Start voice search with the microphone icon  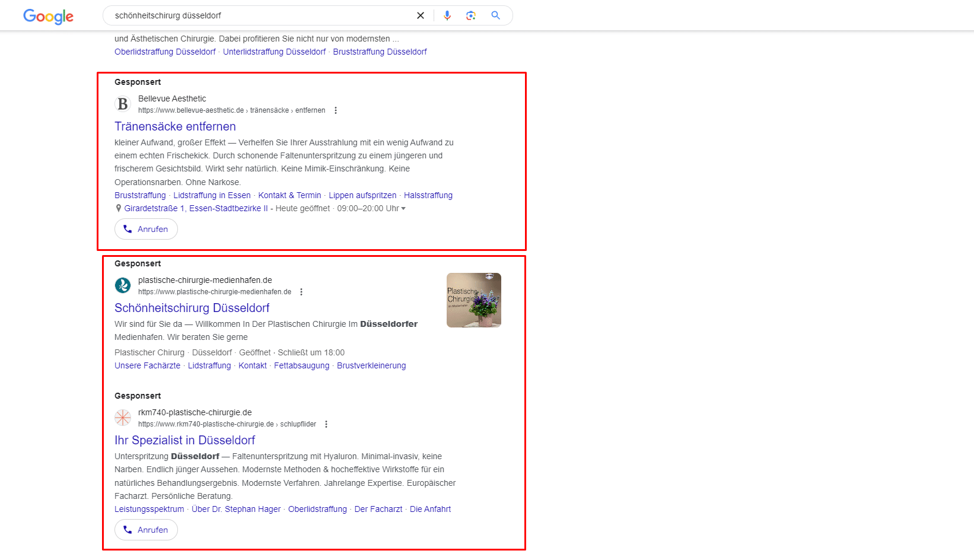pos(447,15)
